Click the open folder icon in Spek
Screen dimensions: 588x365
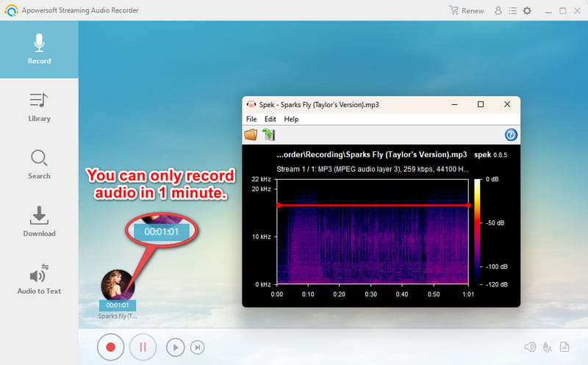251,134
